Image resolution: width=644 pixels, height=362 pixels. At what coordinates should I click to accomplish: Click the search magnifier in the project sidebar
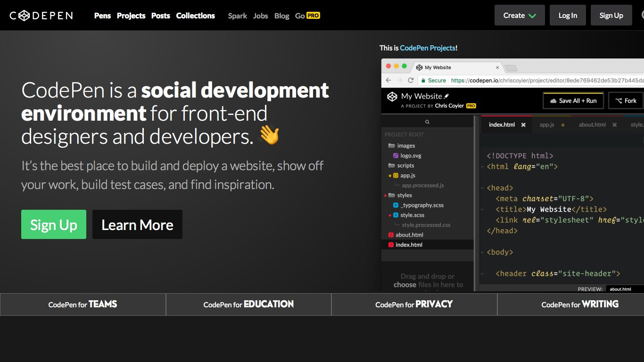pyautogui.click(x=427, y=121)
